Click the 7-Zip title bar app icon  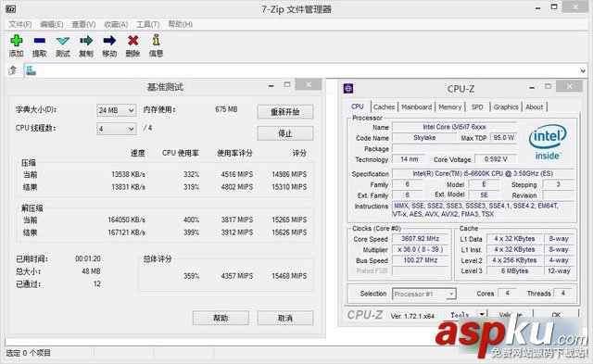pos(10,8)
